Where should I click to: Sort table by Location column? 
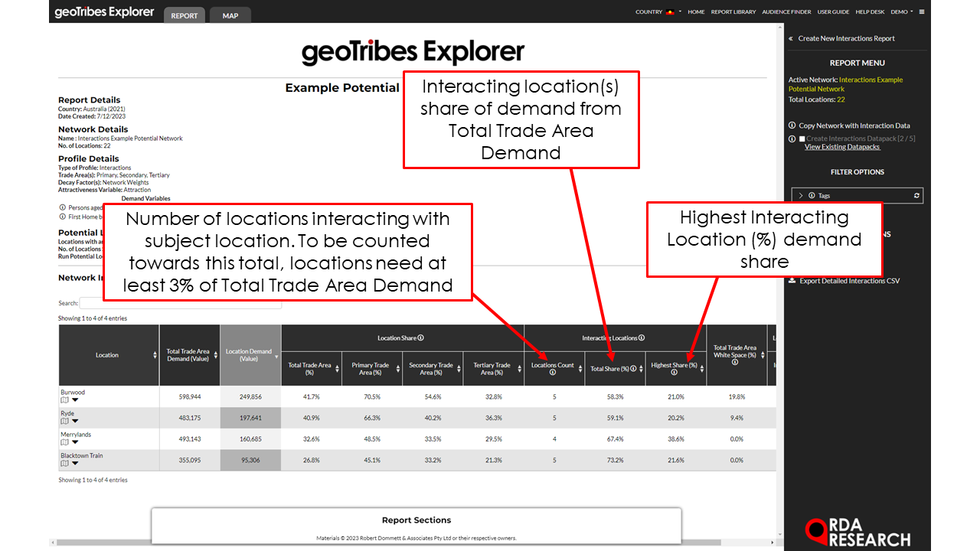109,355
